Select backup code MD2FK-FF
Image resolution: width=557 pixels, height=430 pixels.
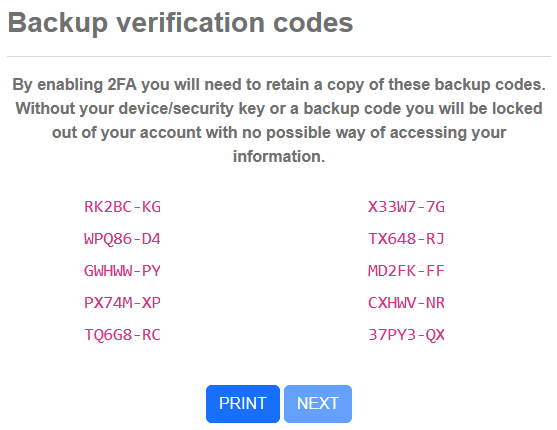click(406, 271)
